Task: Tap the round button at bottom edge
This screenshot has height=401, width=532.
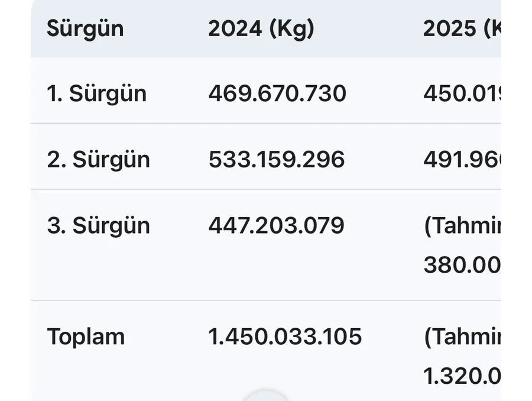Action: [x=266, y=396]
